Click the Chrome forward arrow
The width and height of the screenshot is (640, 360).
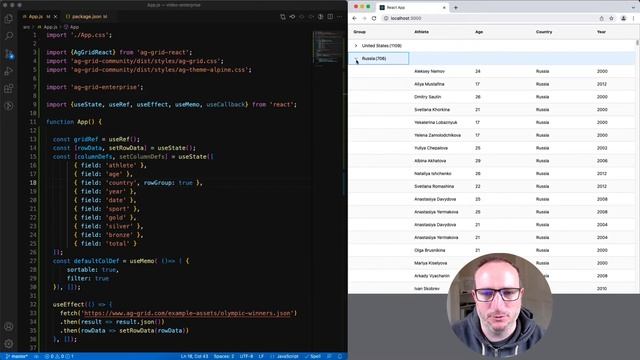364,18
